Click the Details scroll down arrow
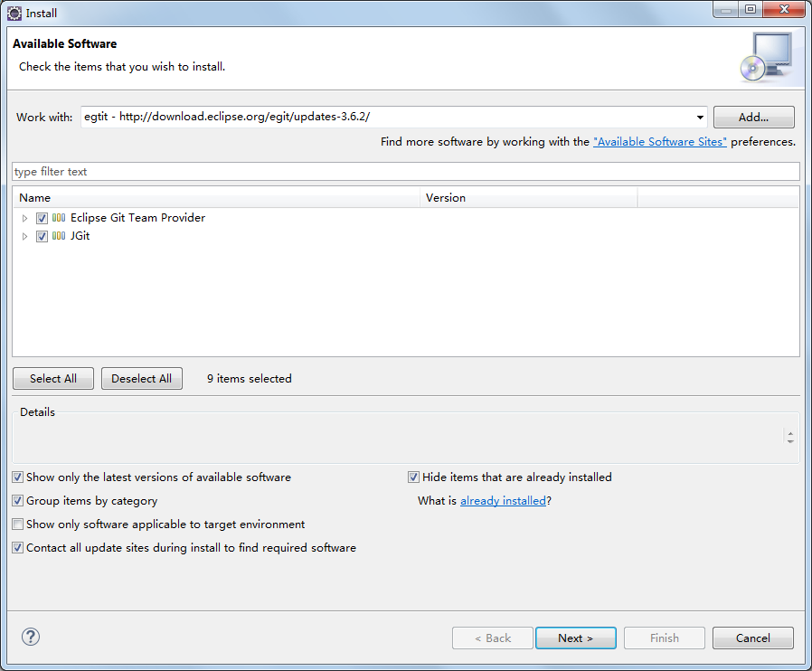The width and height of the screenshot is (812, 671). 790,441
